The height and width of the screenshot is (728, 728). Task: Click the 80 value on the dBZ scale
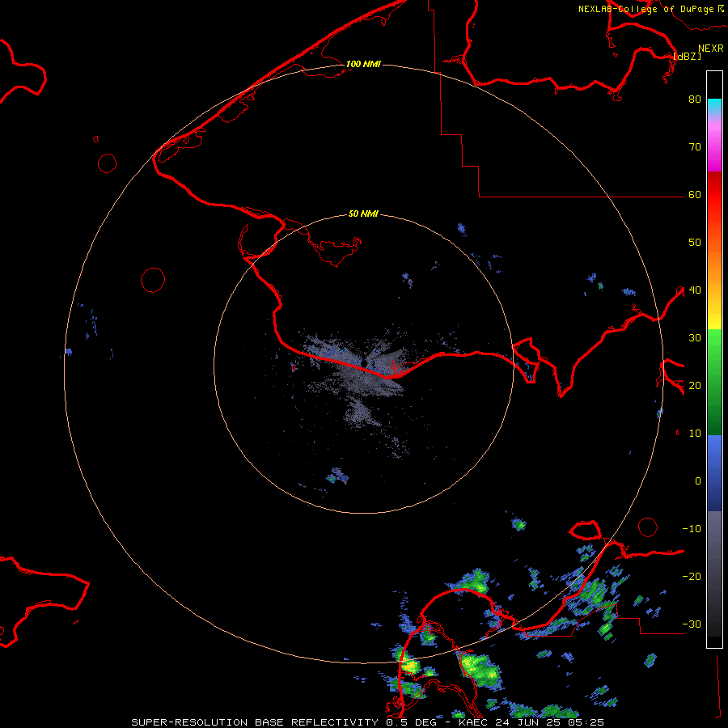pos(695,99)
